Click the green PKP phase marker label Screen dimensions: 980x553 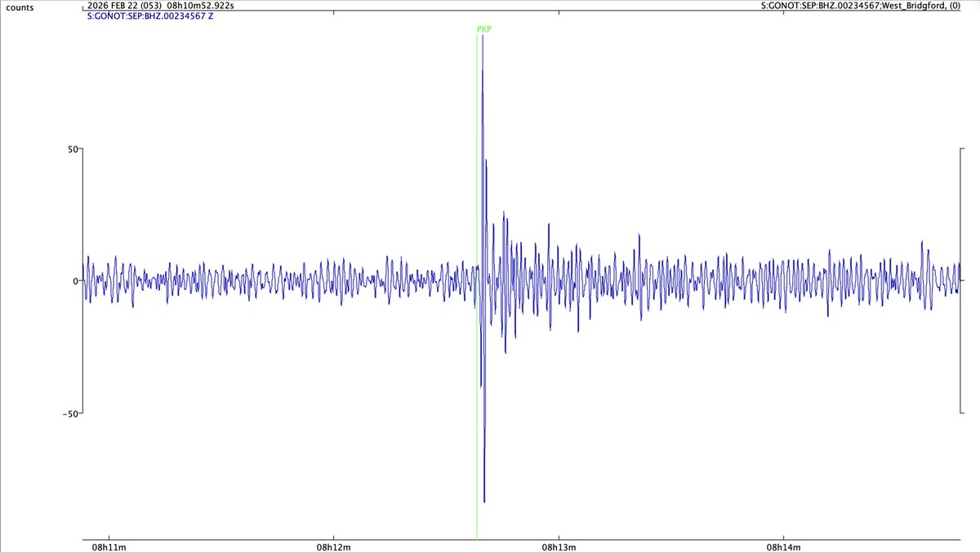point(484,29)
